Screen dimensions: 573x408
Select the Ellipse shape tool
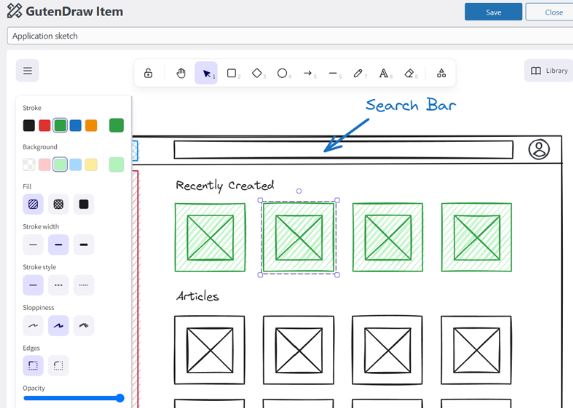[282, 73]
